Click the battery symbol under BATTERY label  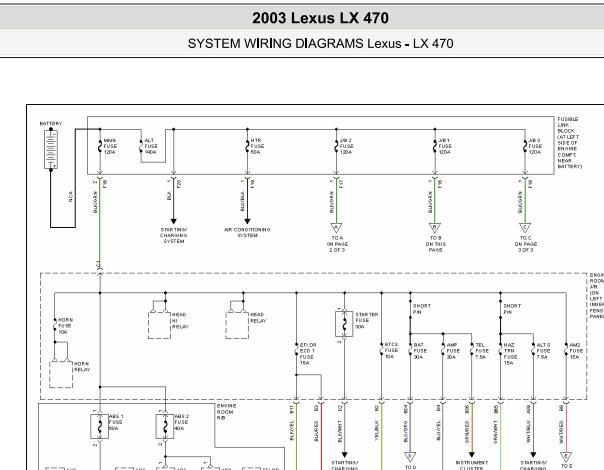[51, 149]
